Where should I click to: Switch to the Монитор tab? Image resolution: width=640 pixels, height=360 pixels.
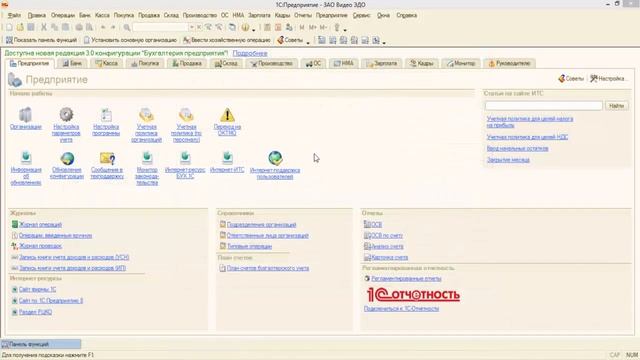point(461,63)
